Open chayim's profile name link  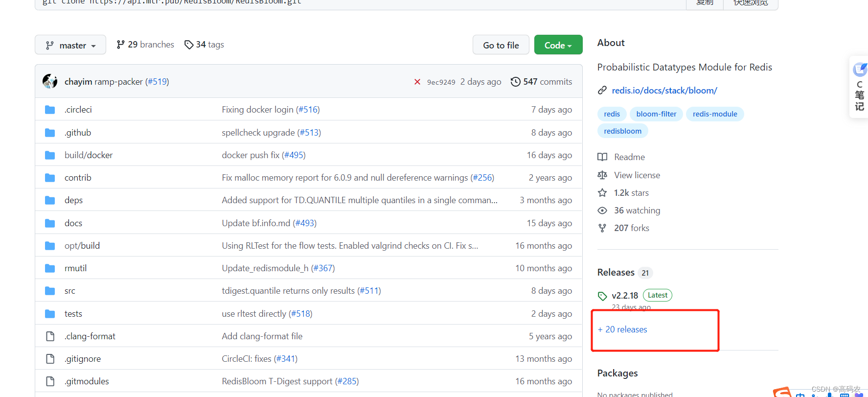(78, 82)
